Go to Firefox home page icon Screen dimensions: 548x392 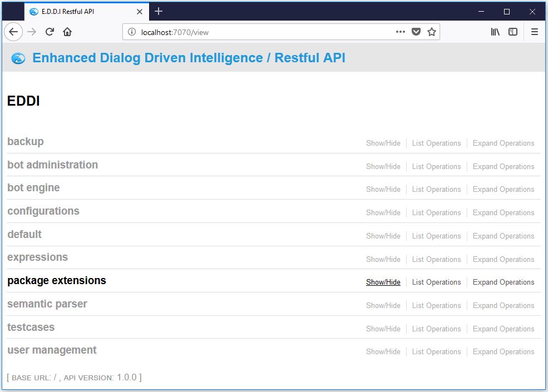point(67,32)
